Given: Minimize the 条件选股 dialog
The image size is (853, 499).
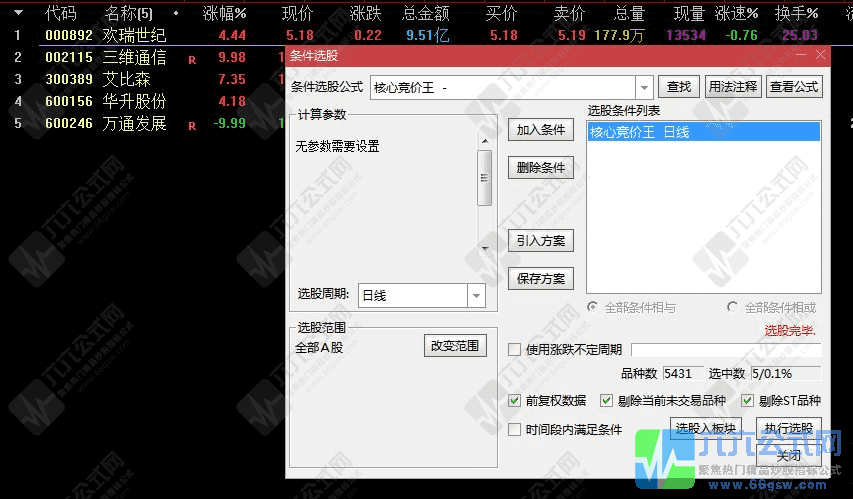Looking at the screenshot, I should 802,56.
